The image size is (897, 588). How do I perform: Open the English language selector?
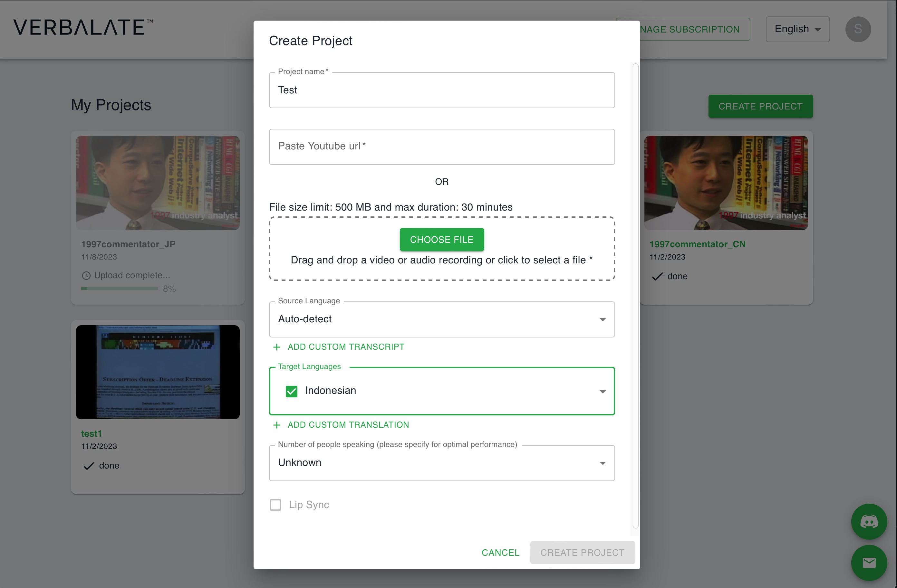(x=797, y=29)
